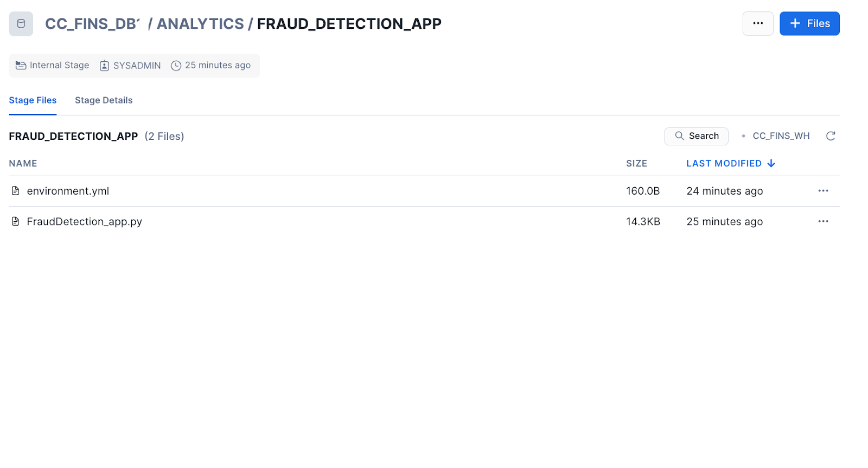Open the ellipsis menu for FraudDetection_app.py
The image size is (868, 468).
click(824, 221)
